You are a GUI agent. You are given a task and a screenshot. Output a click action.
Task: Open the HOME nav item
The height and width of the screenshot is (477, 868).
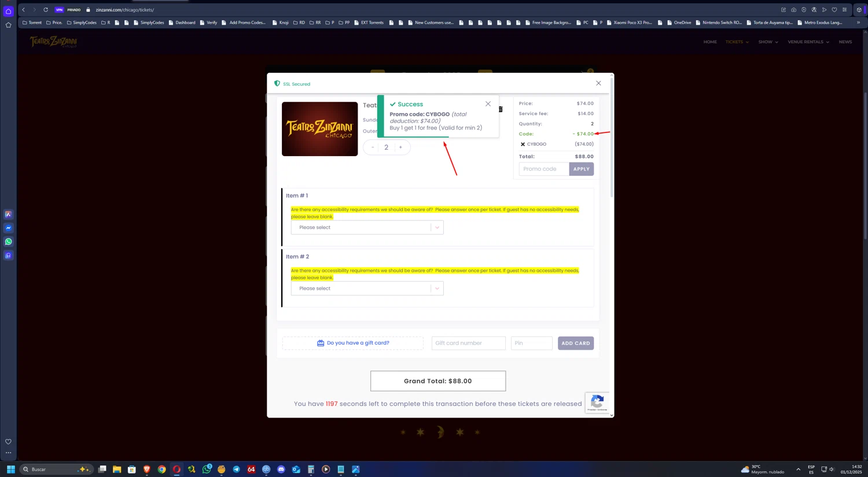pos(710,42)
